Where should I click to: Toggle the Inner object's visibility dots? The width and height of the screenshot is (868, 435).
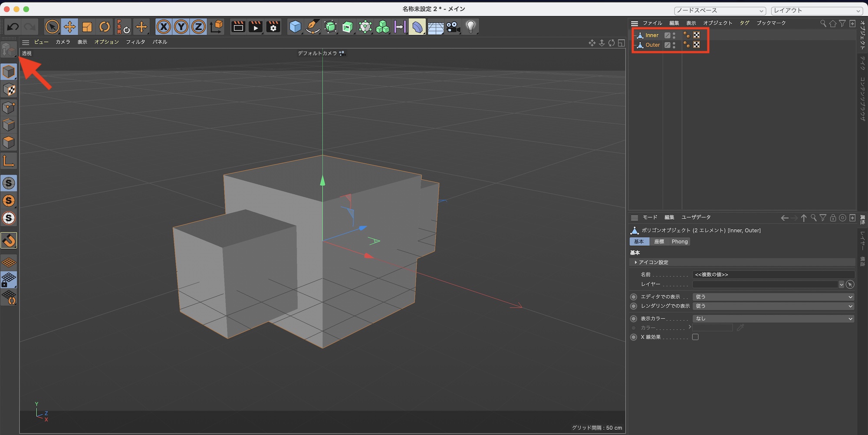(674, 35)
